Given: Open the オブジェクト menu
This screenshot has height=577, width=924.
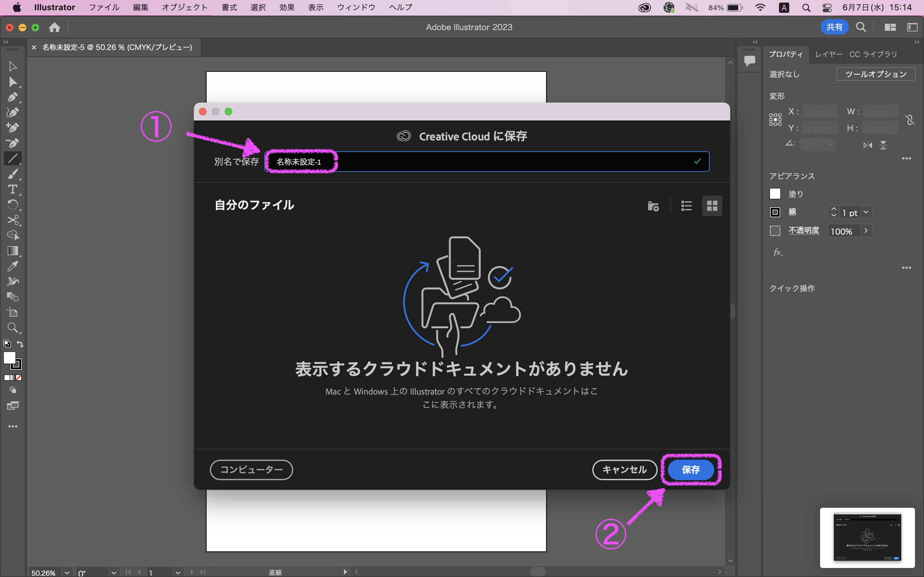Looking at the screenshot, I should coord(184,7).
